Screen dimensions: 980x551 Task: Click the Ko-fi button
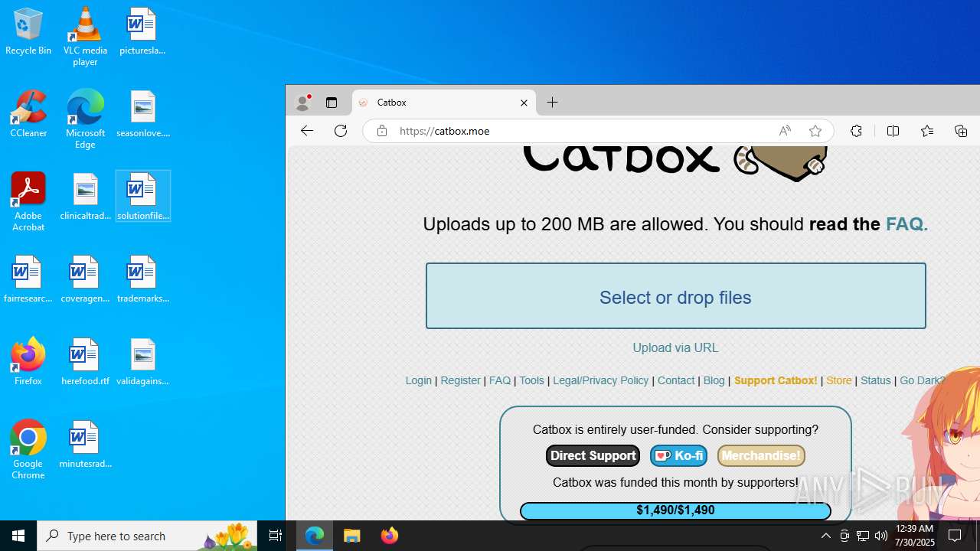click(678, 455)
